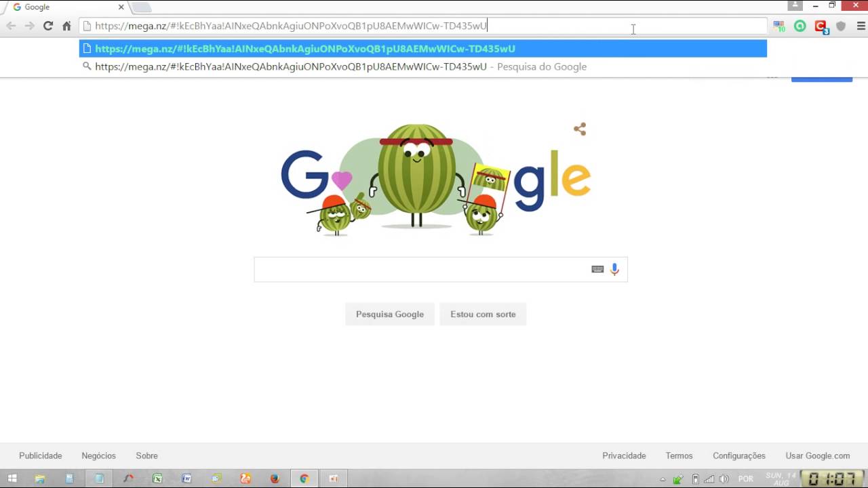Open the Windows Start button
Viewport: 868px width, 488px height.
click(12, 479)
